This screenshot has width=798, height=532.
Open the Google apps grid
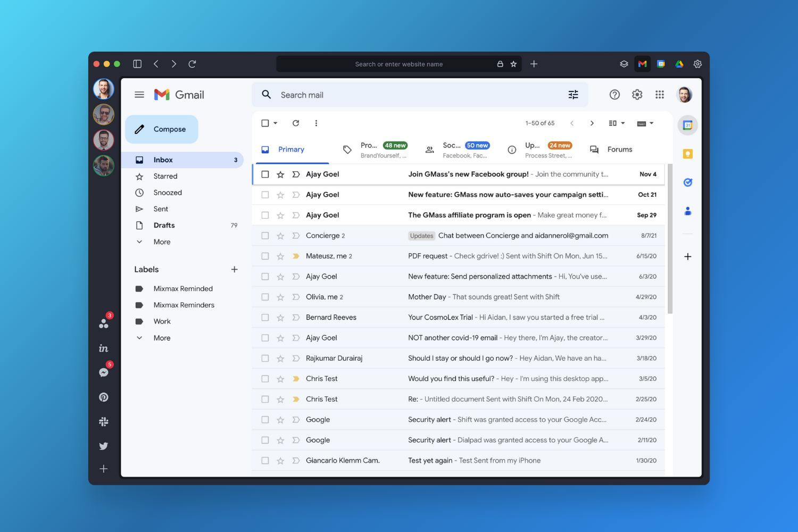click(x=660, y=94)
